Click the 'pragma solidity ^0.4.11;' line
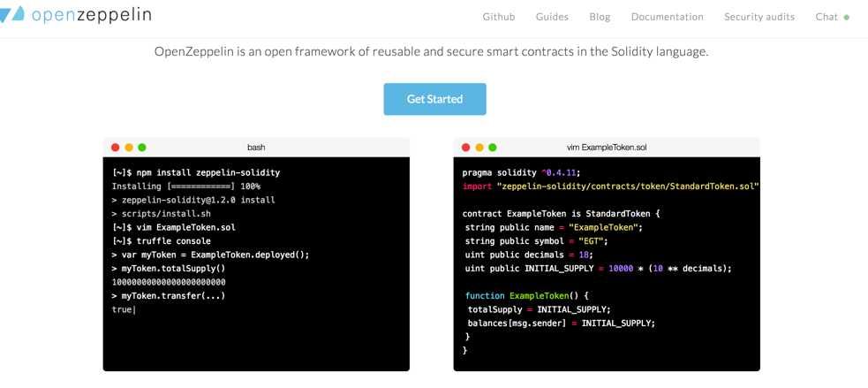This screenshot has height=388, width=868. (x=522, y=172)
